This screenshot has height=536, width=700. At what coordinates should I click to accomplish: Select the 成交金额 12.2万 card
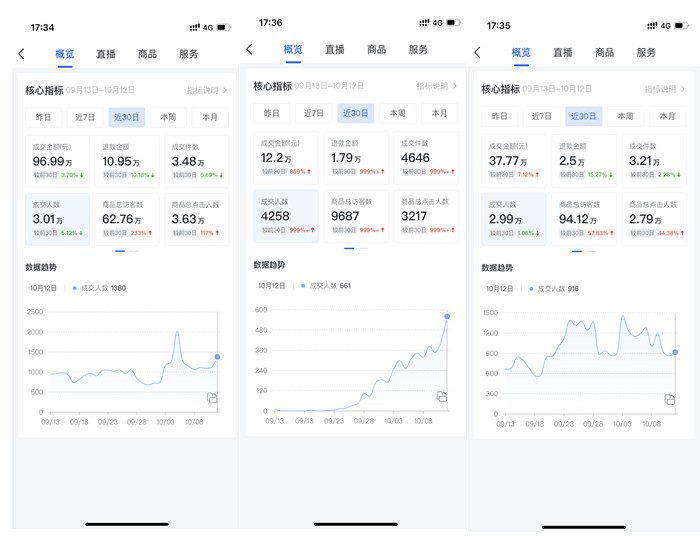(x=286, y=158)
